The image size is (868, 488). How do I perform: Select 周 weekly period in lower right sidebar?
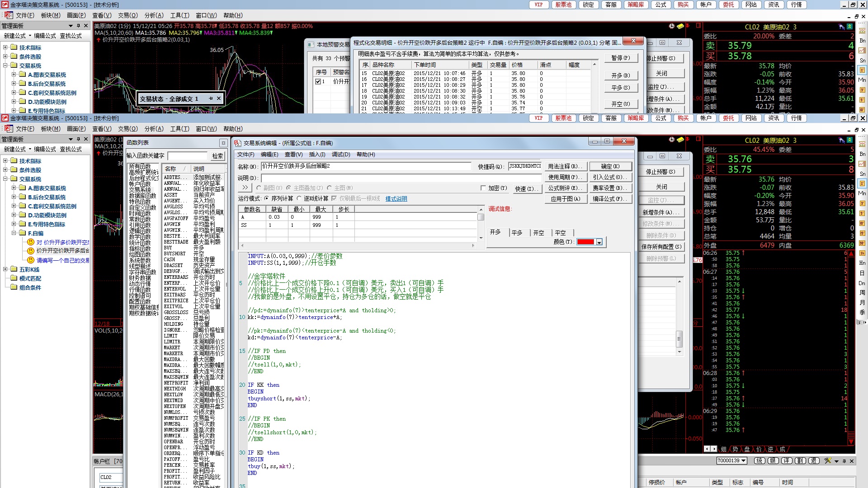[x=863, y=293]
